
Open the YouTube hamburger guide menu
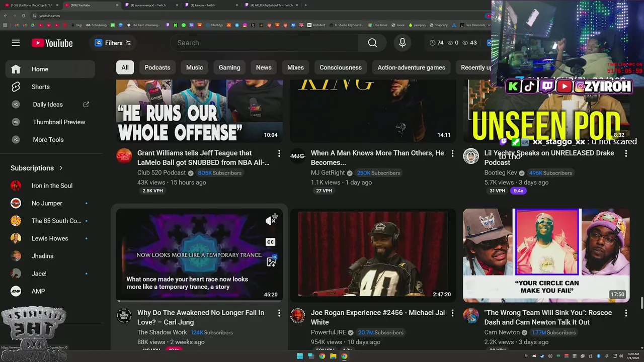16,43
